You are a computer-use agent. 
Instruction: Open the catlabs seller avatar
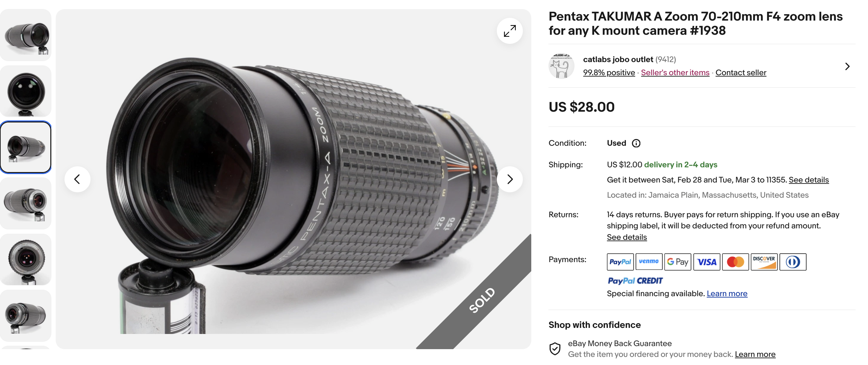point(561,66)
